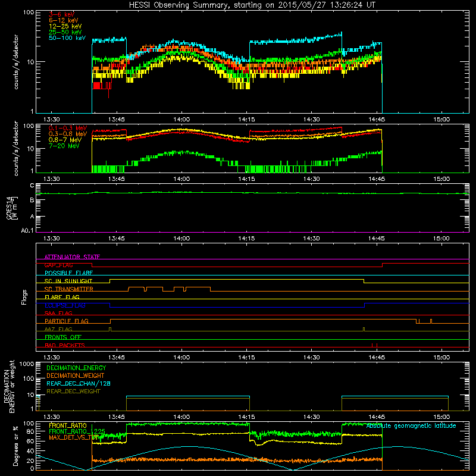This screenshot has height=476, width=476.
Task: Select the 3-6 keV legend label
Action: [x=61, y=14]
